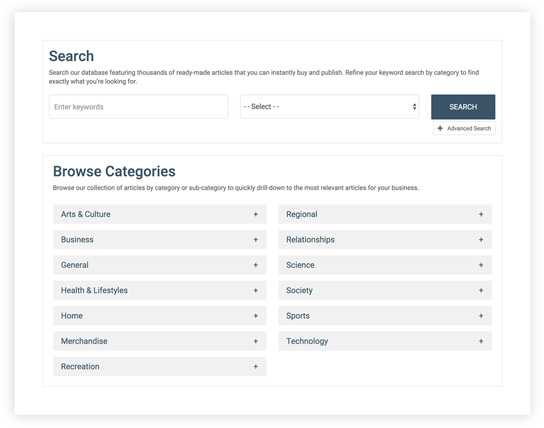Viewport: 544px width, 428px height.
Task: Expand the Society category row
Action: coord(385,290)
